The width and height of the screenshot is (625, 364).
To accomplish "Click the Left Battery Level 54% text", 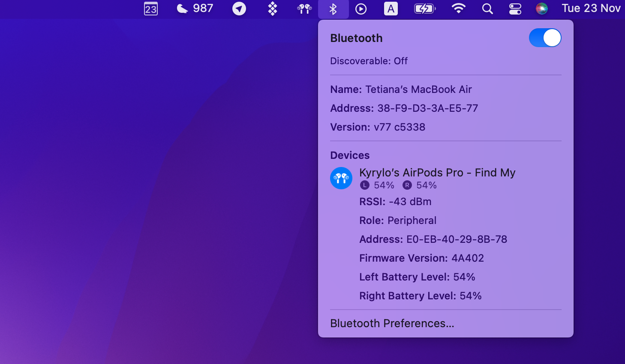I will coord(417,277).
